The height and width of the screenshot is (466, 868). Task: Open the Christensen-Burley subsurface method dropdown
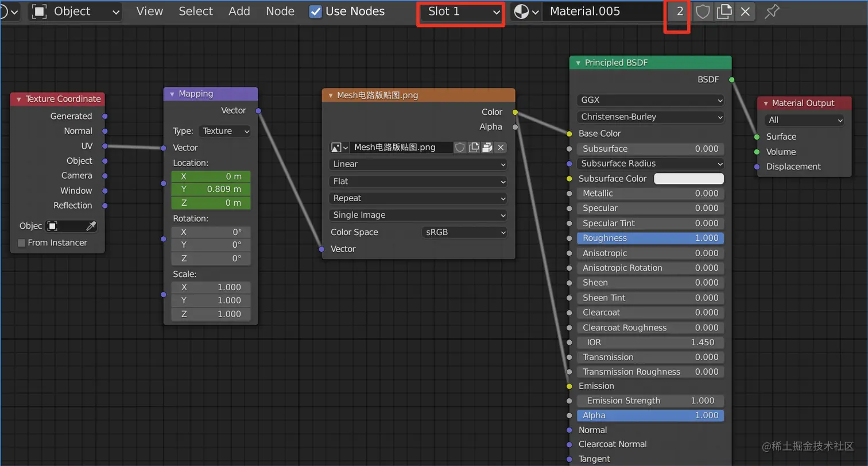point(650,117)
